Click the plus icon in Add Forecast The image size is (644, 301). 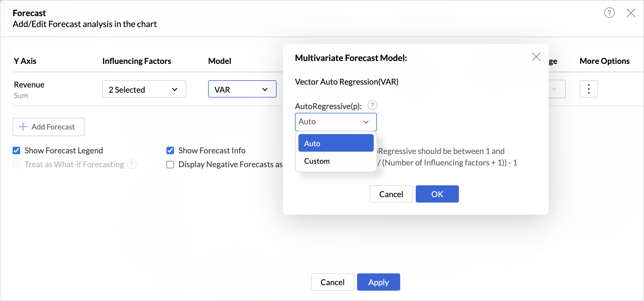tap(23, 127)
